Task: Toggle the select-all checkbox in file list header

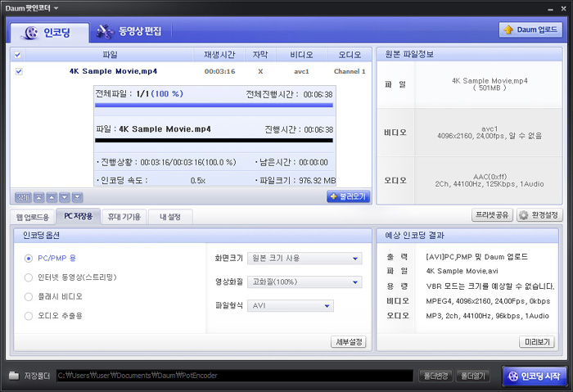Action: coord(17,55)
